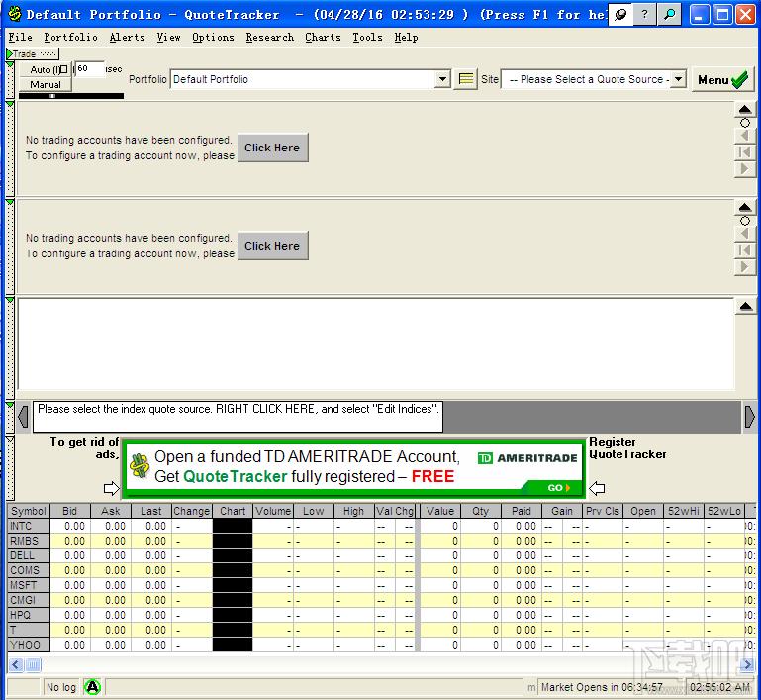The width and height of the screenshot is (761, 700).
Task: Click right play arrow in first trading panel
Action: click(744, 169)
